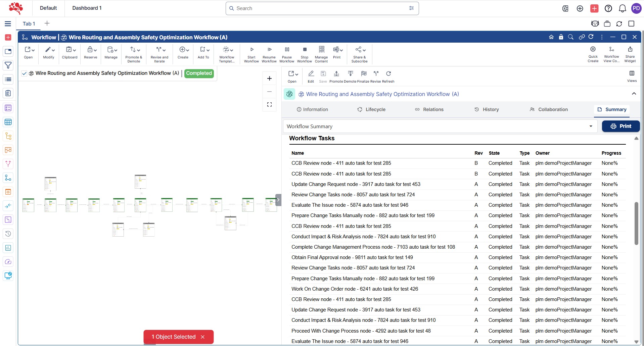Switch to the Lifecycle tab
The width and height of the screenshot is (644, 346).
click(371, 109)
